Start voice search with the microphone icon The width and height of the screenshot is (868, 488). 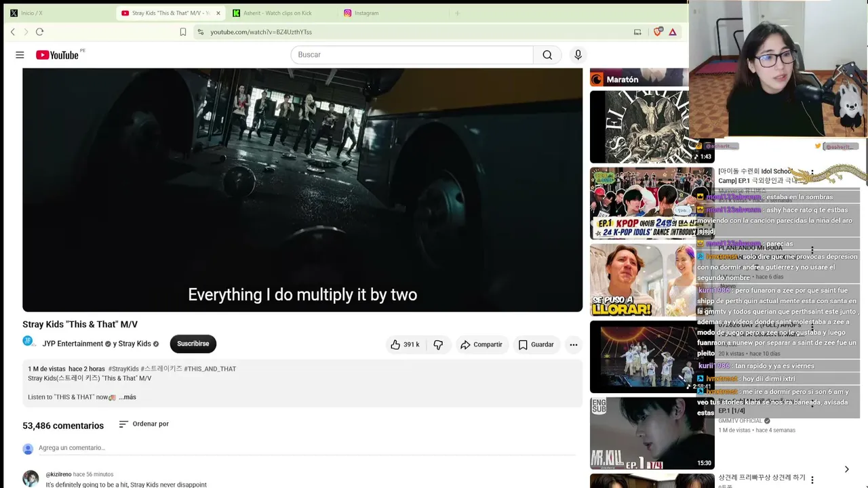click(578, 55)
